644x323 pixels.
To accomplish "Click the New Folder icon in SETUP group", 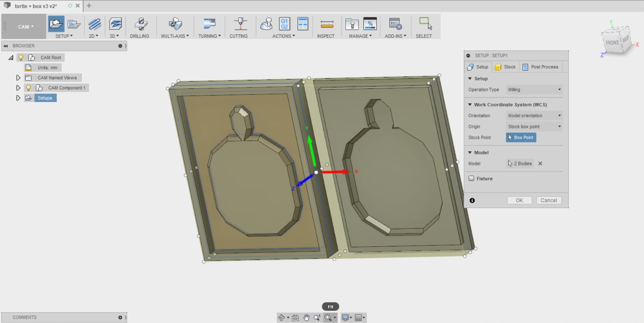I will pyautogui.click(x=74, y=24).
